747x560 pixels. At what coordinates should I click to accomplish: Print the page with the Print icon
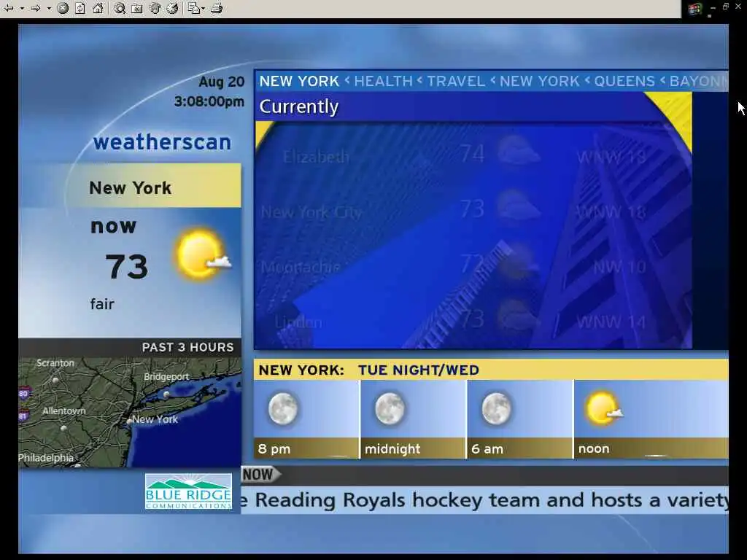217,8
